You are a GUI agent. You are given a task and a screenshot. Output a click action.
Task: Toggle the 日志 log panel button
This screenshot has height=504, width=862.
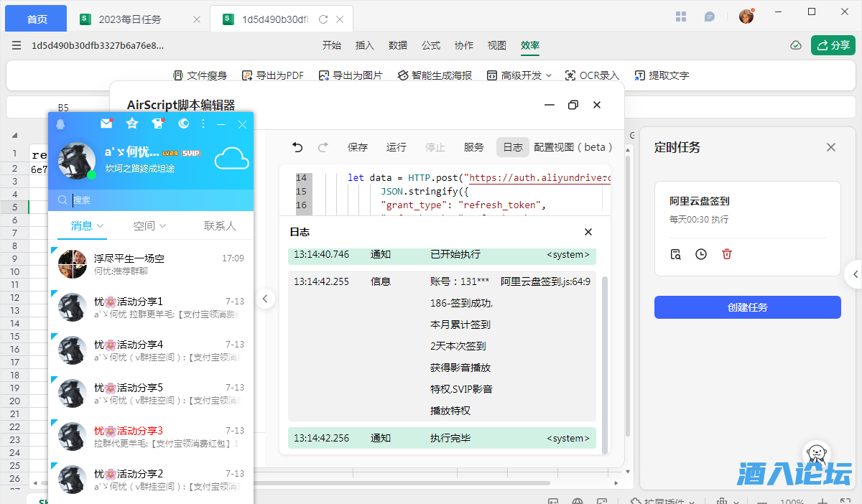513,147
